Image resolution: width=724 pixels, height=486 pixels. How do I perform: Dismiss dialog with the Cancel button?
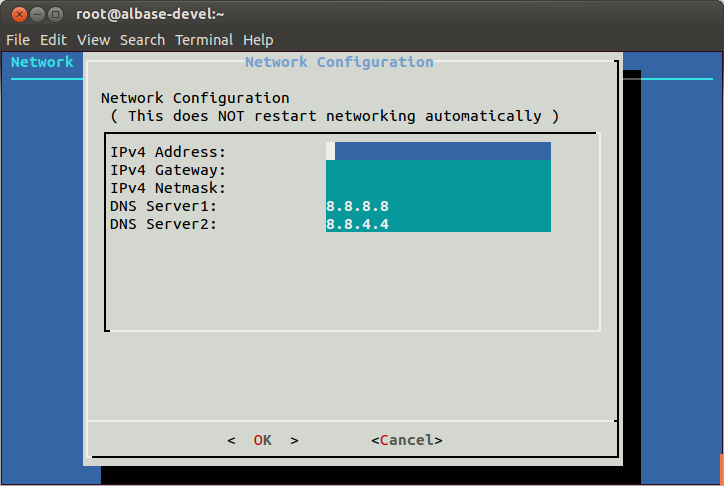407,440
